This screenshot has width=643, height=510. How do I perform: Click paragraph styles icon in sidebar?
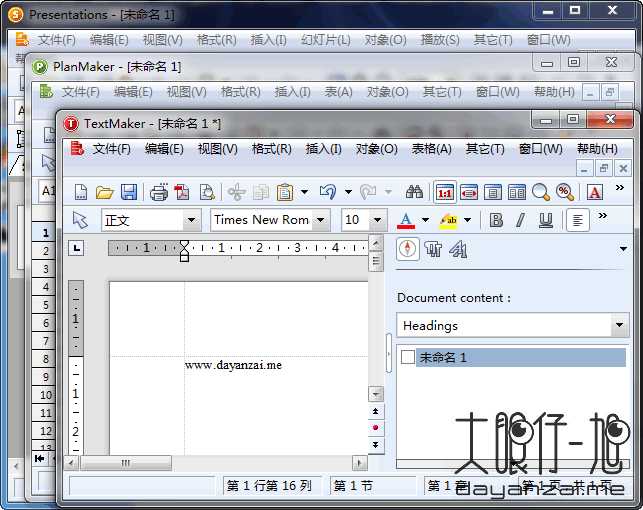(433, 249)
